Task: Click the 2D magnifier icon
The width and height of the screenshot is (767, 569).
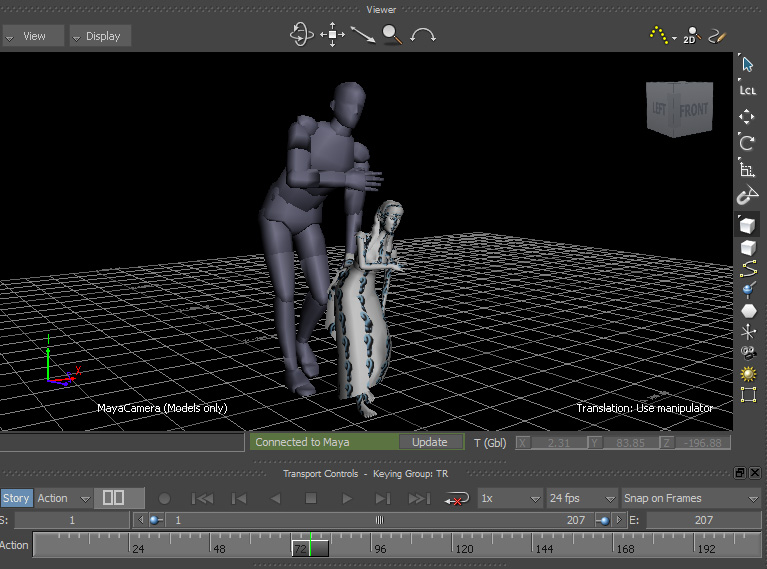Action: (x=692, y=35)
